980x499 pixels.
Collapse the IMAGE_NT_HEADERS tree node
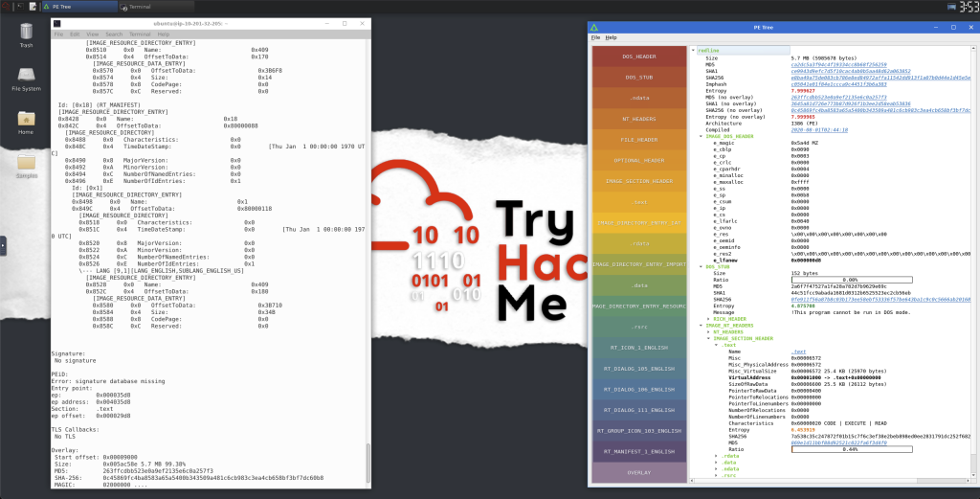coord(701,326)
